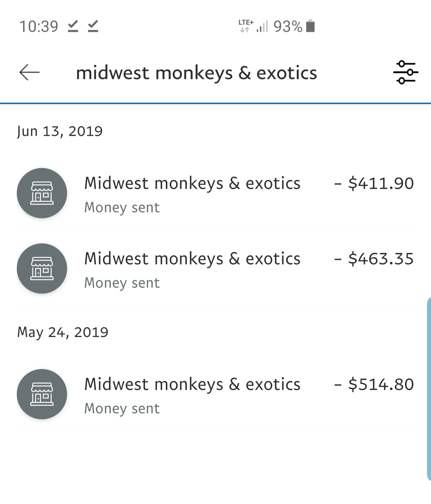Open the filter sliders icon

click(406, 72)
